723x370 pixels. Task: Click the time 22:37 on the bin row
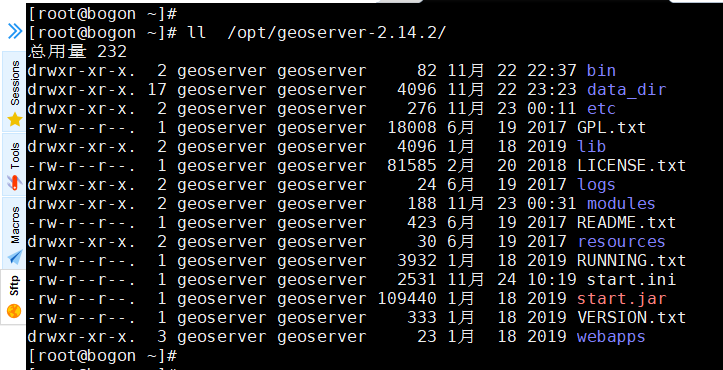pyautogui.click(x=551, y=70)
